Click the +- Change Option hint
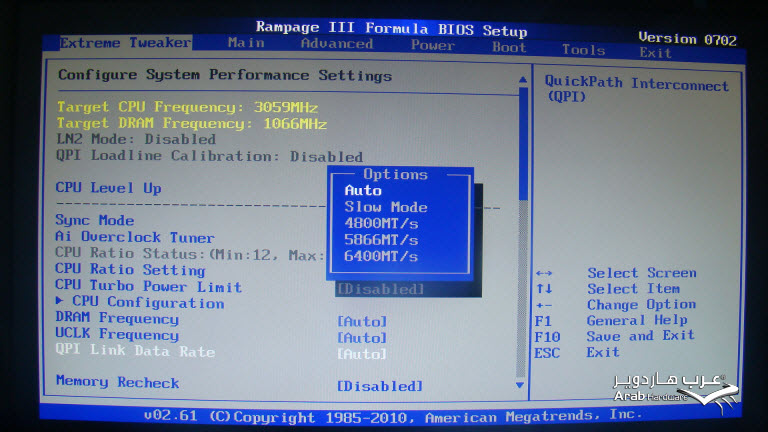 (616, 305)
